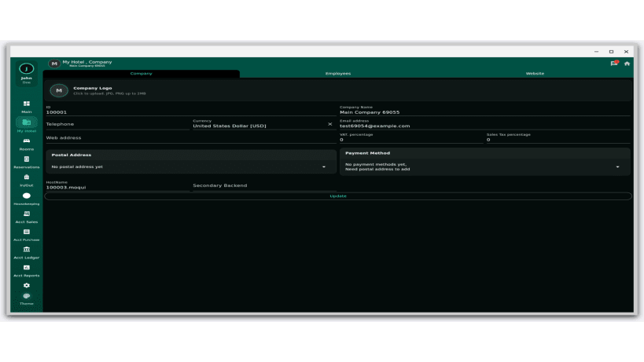Open chat notifications icon in header

click(x=614, y=64)
